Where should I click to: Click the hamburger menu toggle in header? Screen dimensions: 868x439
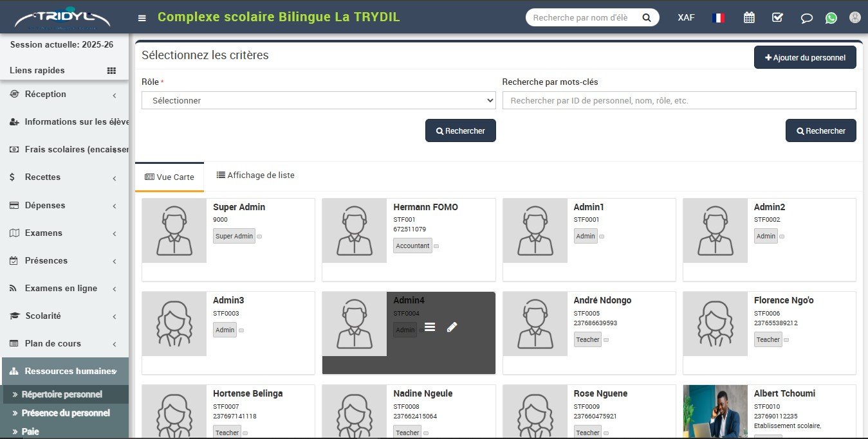(142, 18)
